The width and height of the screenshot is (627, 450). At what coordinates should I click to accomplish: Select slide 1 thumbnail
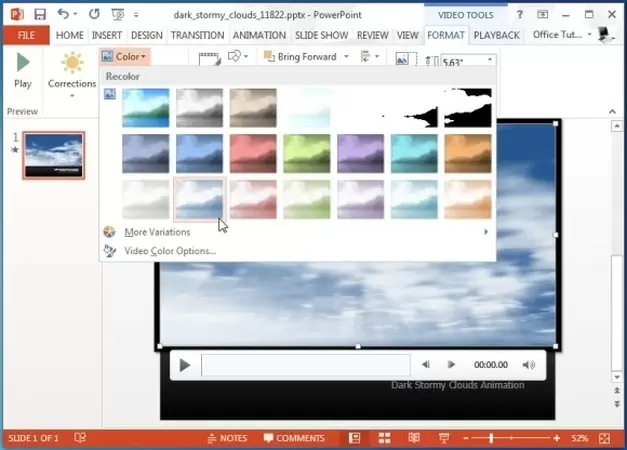(x=54, y=155)
